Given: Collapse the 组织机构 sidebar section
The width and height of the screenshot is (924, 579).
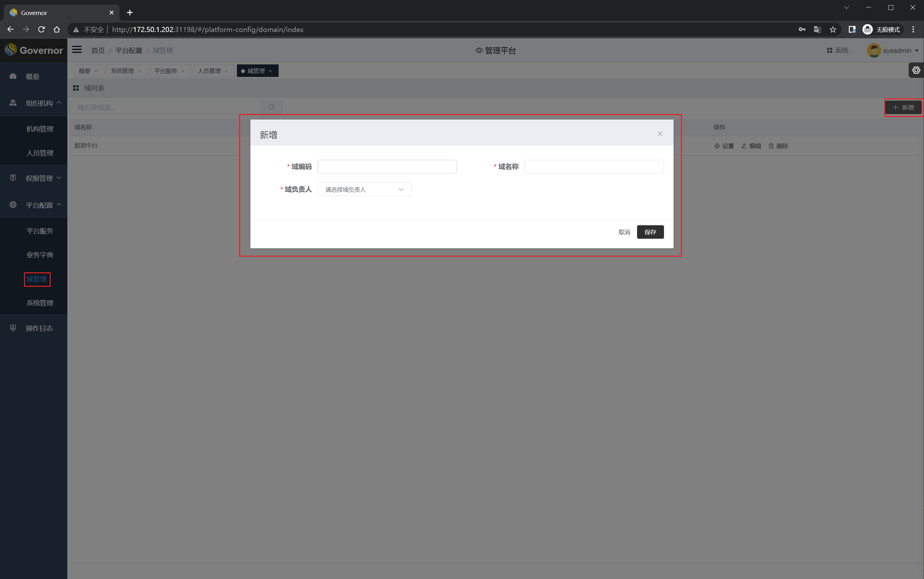Looking at the screenshot, I should [33, 103].
